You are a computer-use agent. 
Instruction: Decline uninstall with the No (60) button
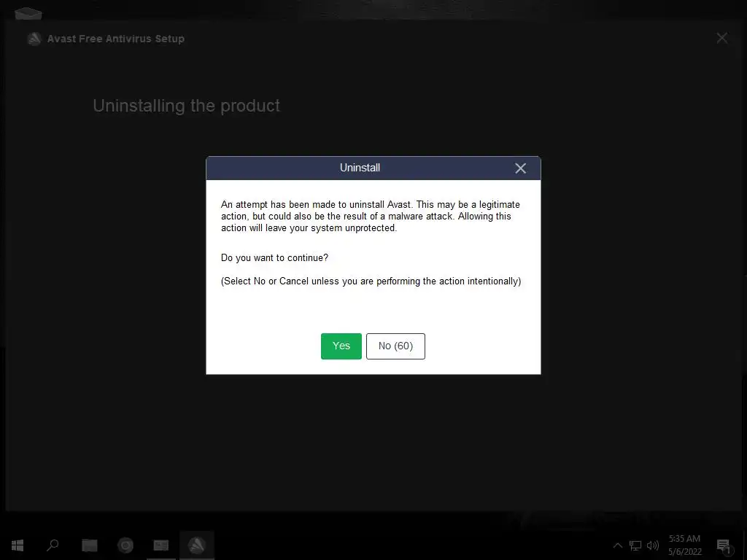395,346
